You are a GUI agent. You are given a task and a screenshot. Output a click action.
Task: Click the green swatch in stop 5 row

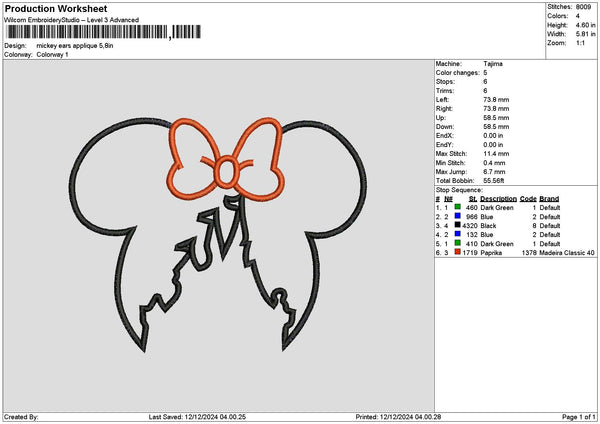458,243
